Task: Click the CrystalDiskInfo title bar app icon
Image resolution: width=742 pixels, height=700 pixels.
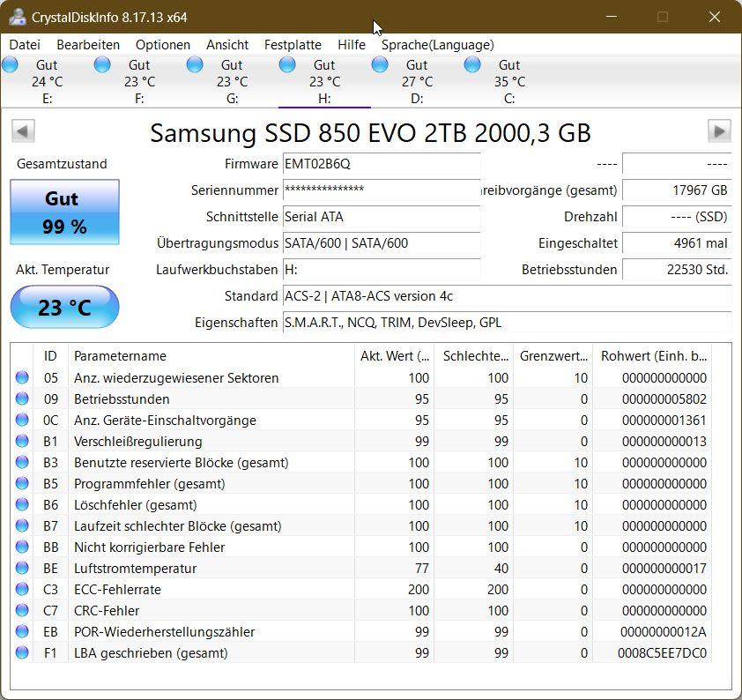Action: [x=17, y=17]
